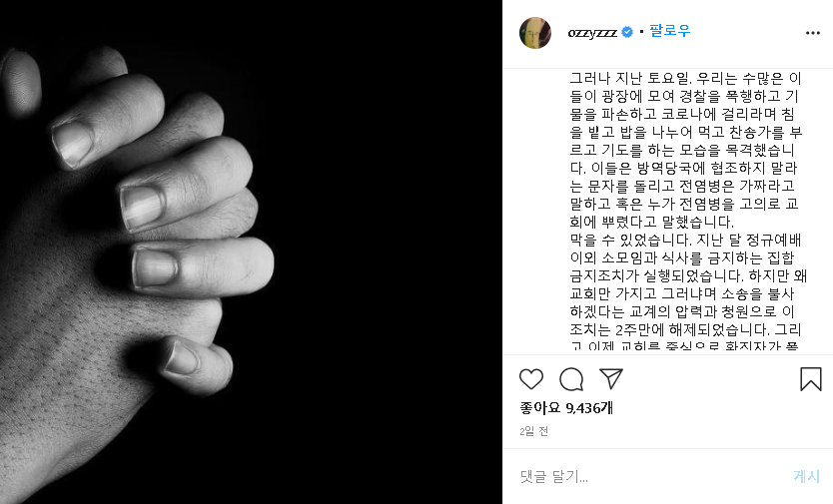Click caption line 조치는 2주만에 해제되었습니다
Image resolution: width=833 pixels, height=504 pixels.
coord(685,329)
